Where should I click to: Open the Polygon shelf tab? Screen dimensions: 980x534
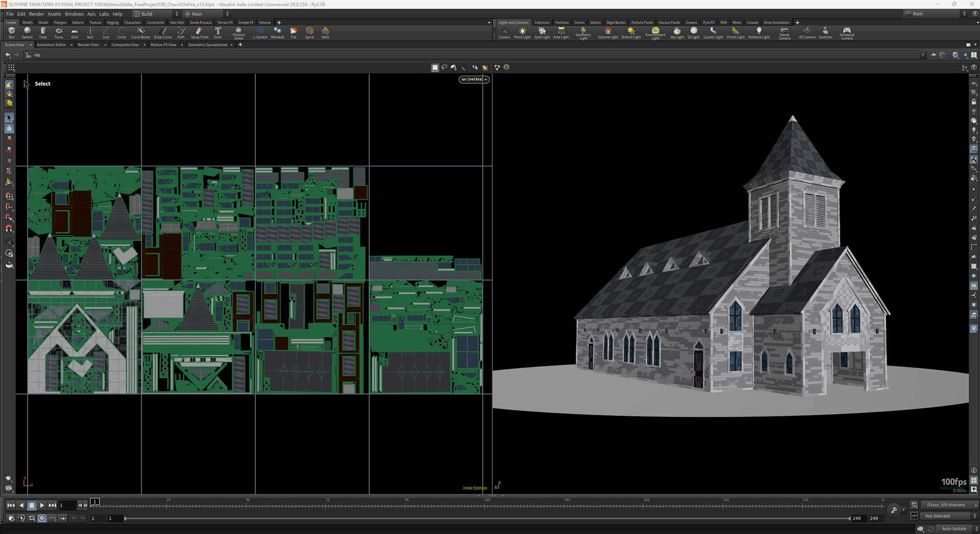(x=60, y=22)
